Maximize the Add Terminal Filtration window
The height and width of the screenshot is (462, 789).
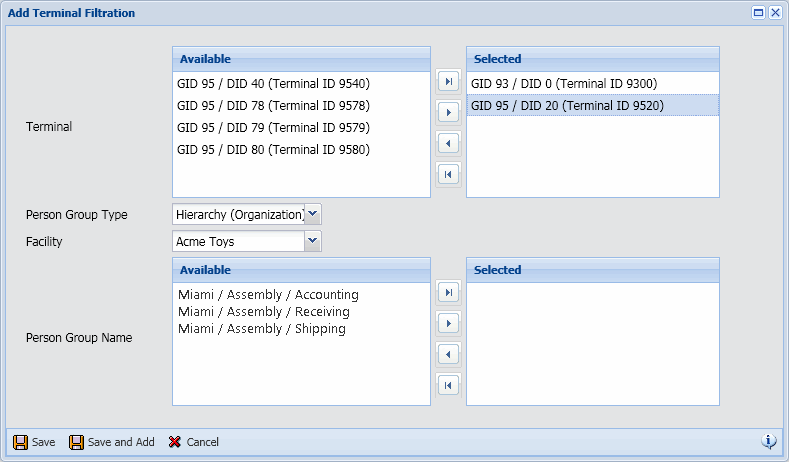[x=758, y=13]
